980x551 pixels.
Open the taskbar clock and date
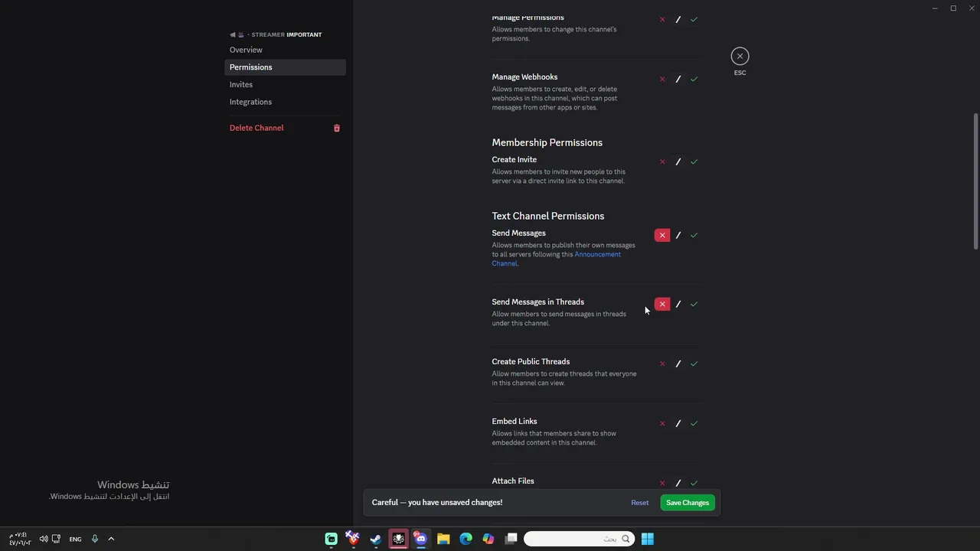[x=20, y=539]
